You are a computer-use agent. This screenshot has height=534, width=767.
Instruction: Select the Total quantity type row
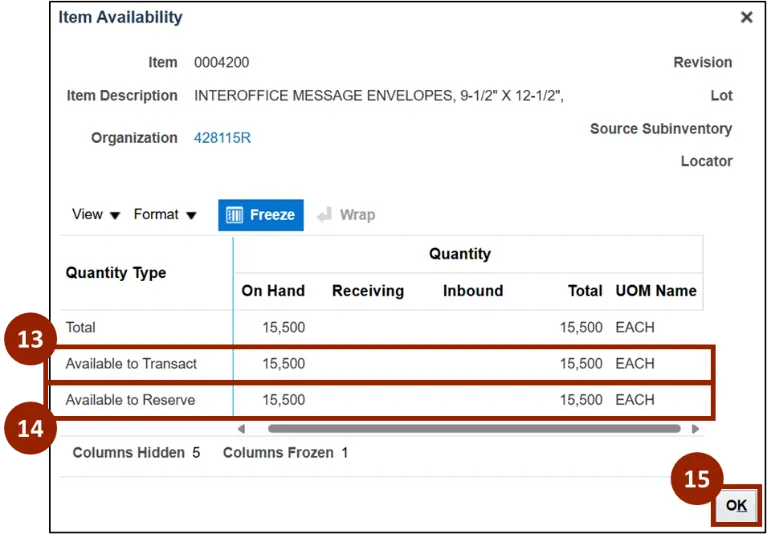(81, 327)
